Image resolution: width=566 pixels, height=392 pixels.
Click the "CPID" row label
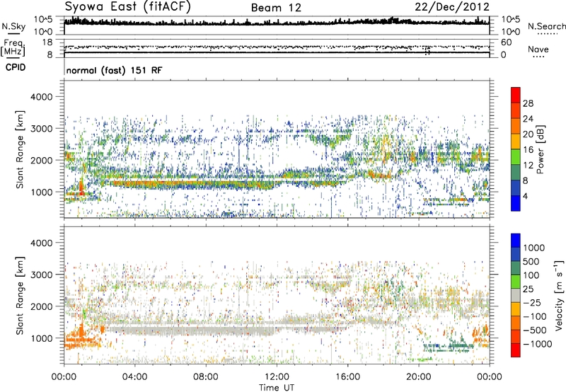click(16, 67)
